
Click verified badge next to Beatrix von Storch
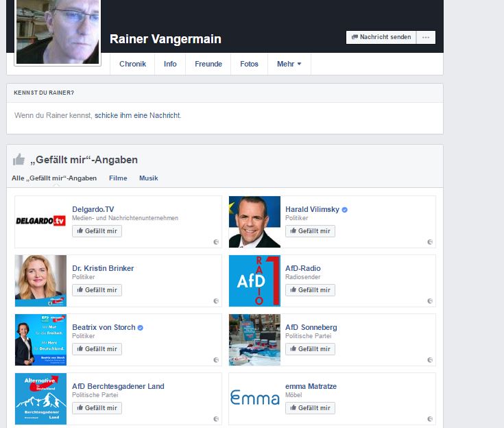[x=140, y=328]
